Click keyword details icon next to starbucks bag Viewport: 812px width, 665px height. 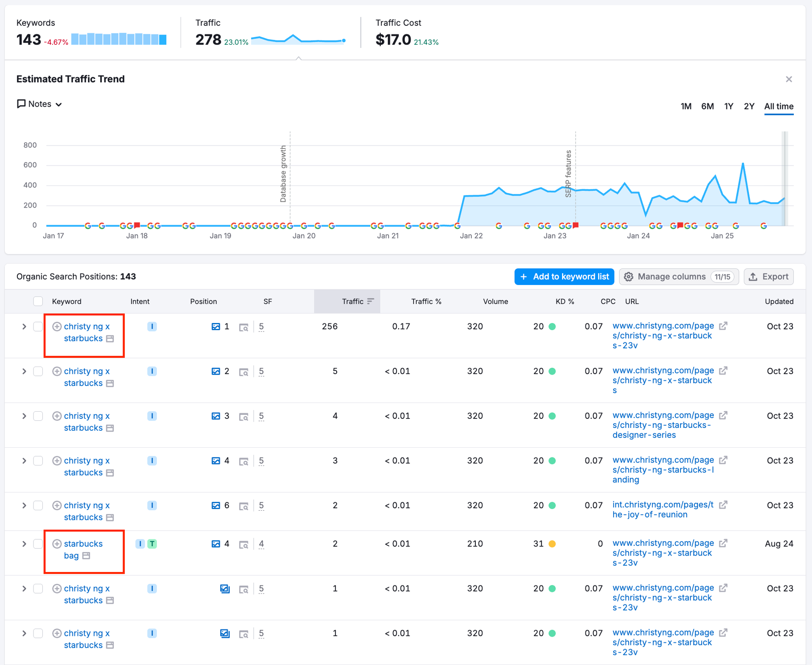click(x=86, y=556)
